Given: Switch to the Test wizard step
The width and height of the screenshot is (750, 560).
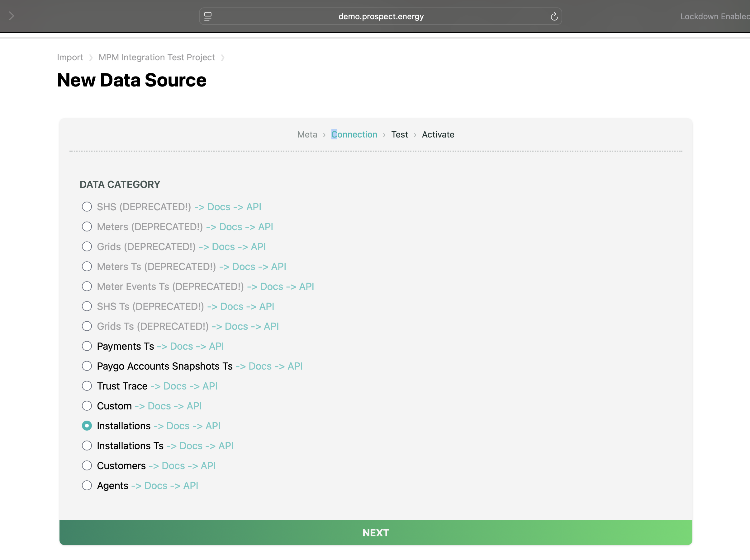Looking at the screenshot, I should [x=399, y=134].
